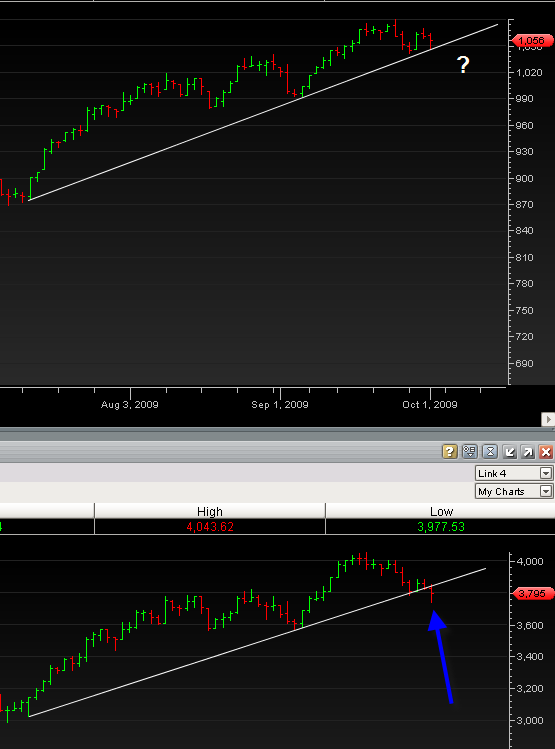Open the chart settings options icon
This screenshot has height=749, width=555.
pos(470,451)
